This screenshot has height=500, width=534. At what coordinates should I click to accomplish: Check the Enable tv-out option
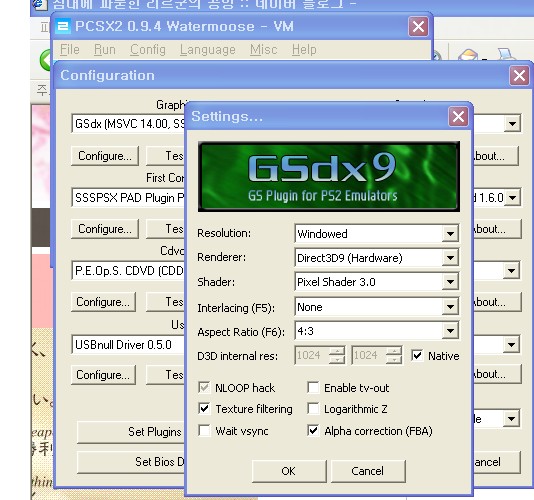coord(313,388)
